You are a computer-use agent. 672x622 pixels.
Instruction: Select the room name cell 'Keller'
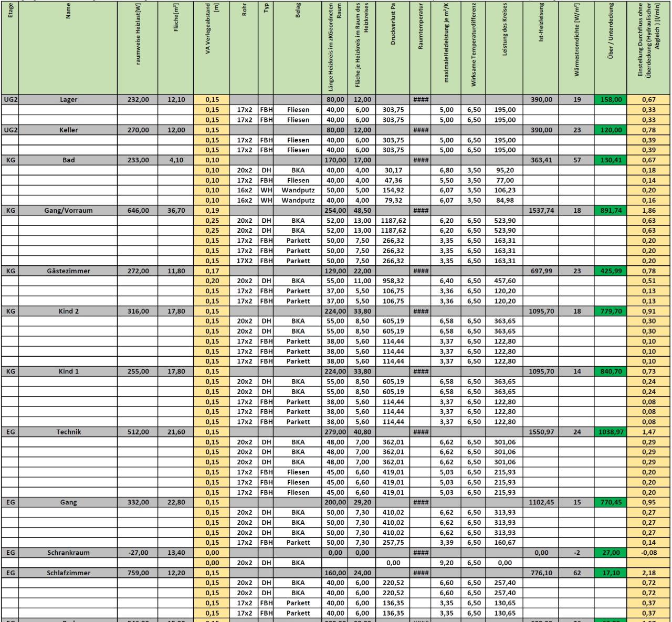(68, 130)
